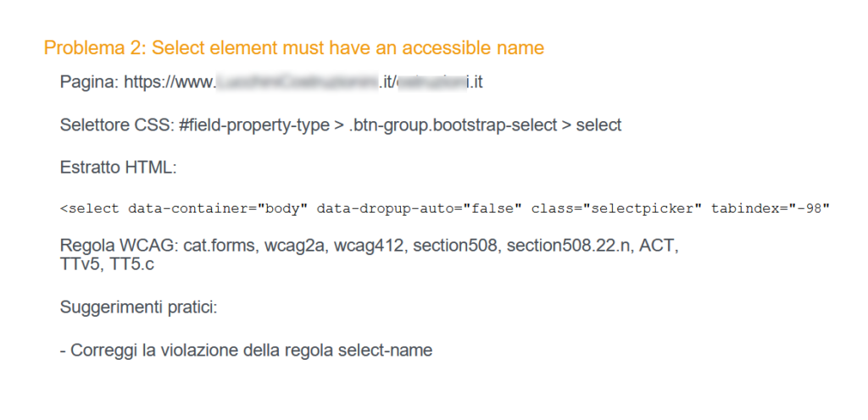Click the tabindex="-98" attribute text
868x420 pixels.
771,209
